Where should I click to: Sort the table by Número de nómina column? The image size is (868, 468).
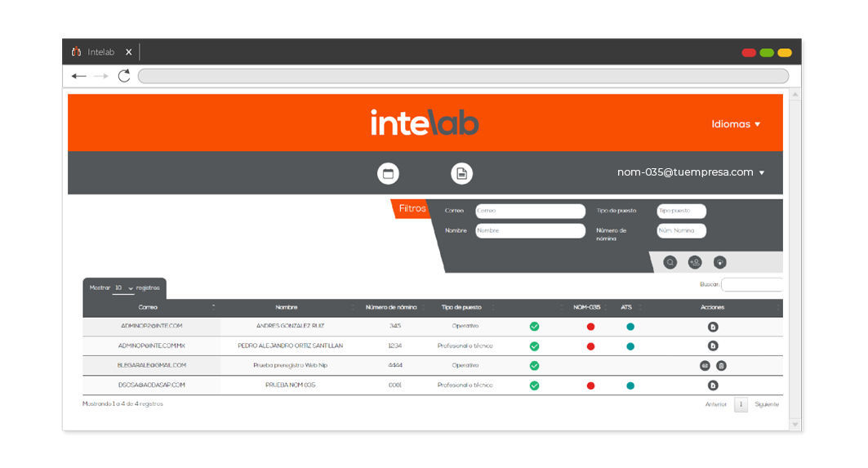pyautogui.click(x=391, y=307)
